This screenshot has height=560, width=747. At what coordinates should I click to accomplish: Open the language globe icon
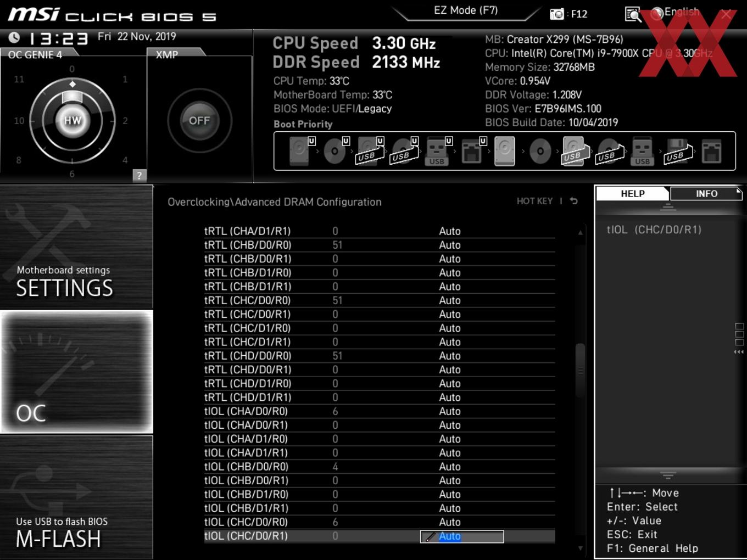pos(657,14)
